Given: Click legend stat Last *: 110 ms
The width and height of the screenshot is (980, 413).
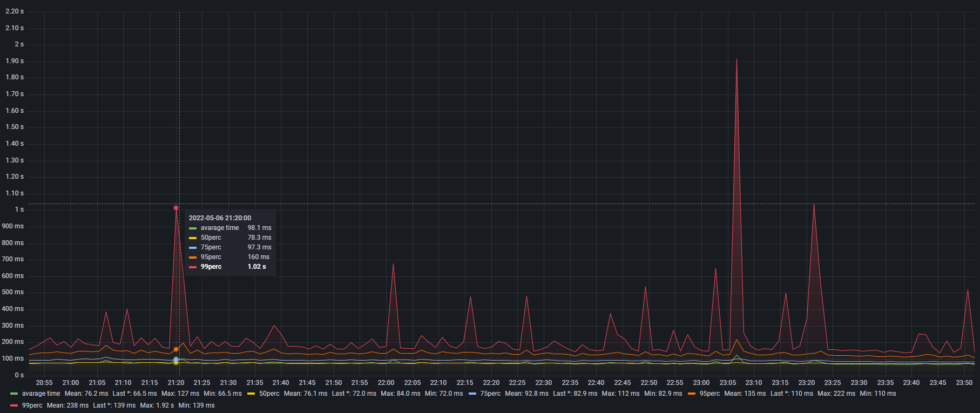Looking at the screenshot, I should [792, 394].
